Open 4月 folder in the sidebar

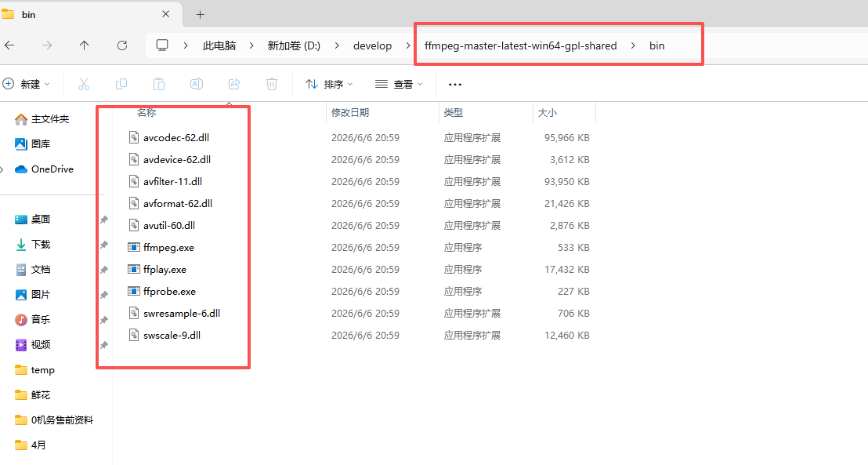pos(31,445)
